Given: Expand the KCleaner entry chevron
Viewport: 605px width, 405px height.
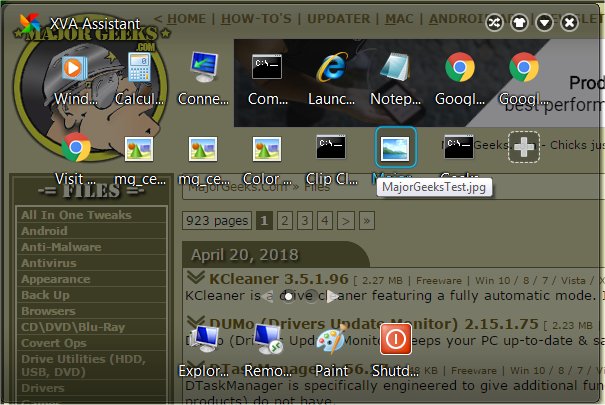Looking at the screenshot, I should click(x=195, y=277).
